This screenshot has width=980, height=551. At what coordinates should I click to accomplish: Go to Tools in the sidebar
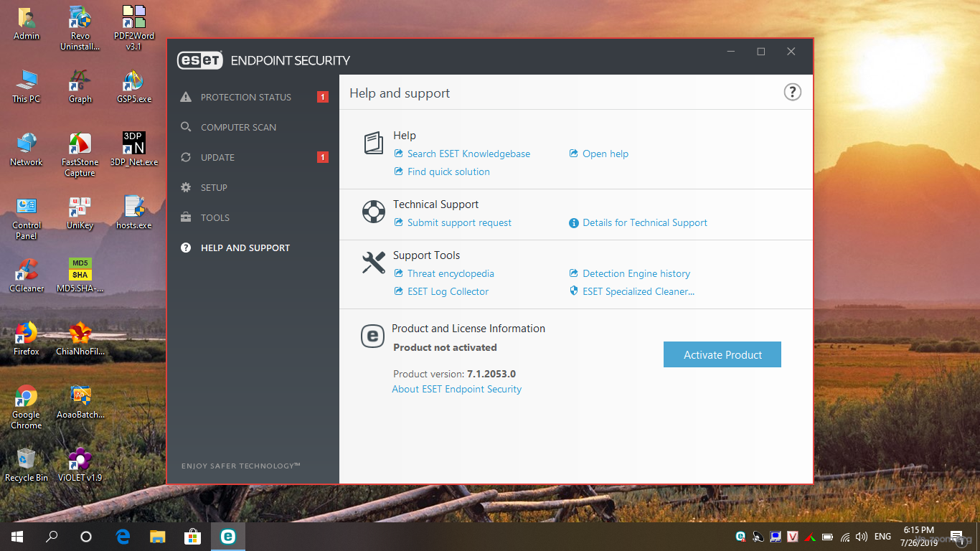[x=215, y=218]
